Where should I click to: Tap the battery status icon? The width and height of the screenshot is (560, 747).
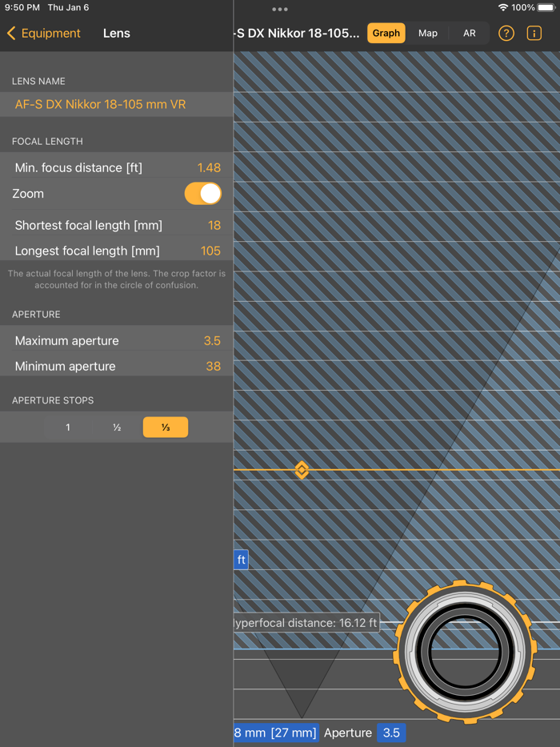point(546,8)
